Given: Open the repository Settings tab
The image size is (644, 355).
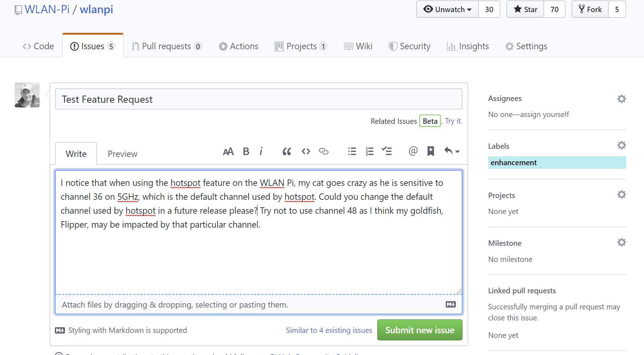Looking at the screenshot, I should click(x=526, y=46).
